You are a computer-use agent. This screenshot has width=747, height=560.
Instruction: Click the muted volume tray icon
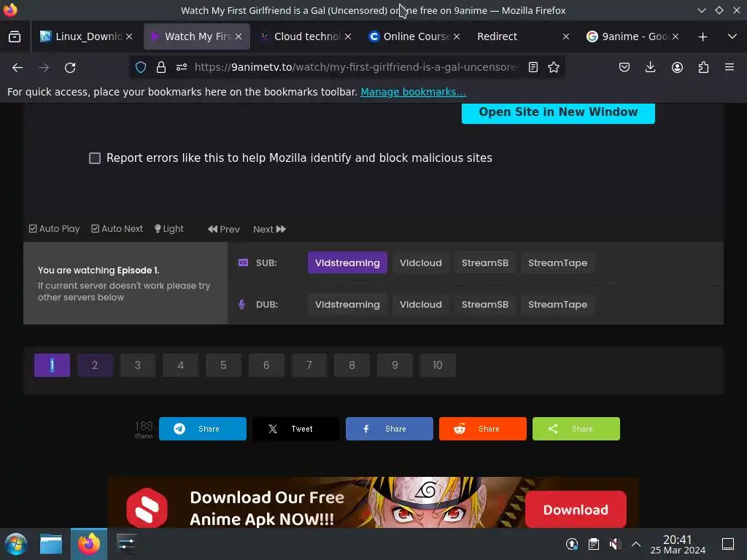pos(615,544)
